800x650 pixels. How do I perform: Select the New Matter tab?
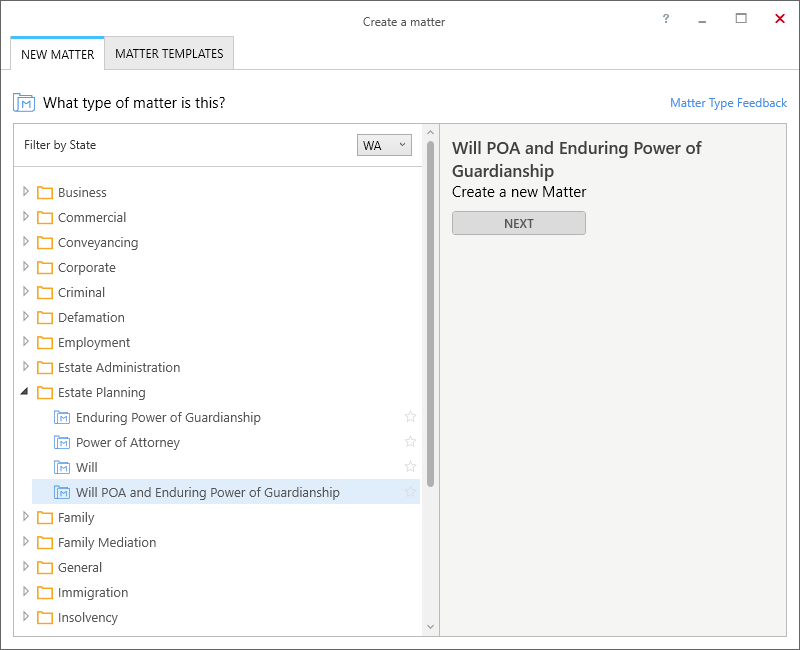click(x=57, y=54)
